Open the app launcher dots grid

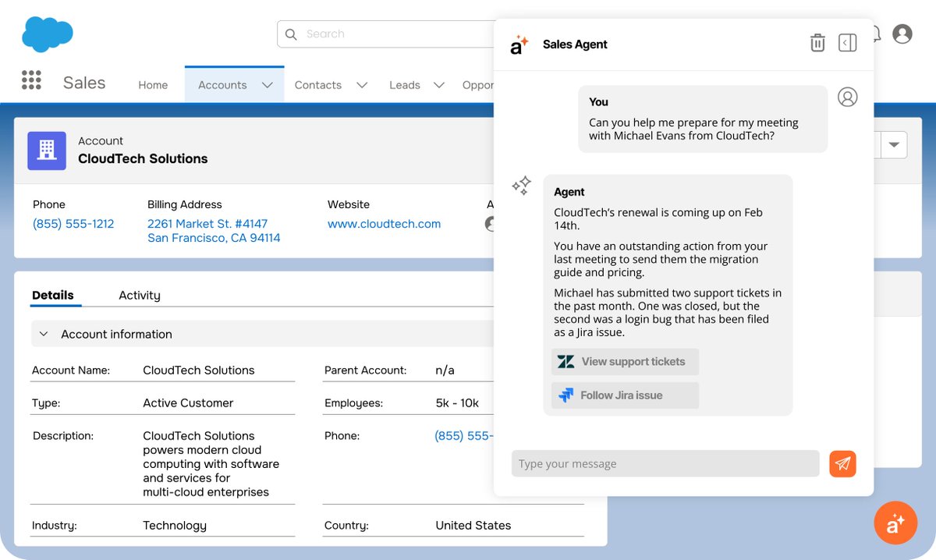pos(31,80)
